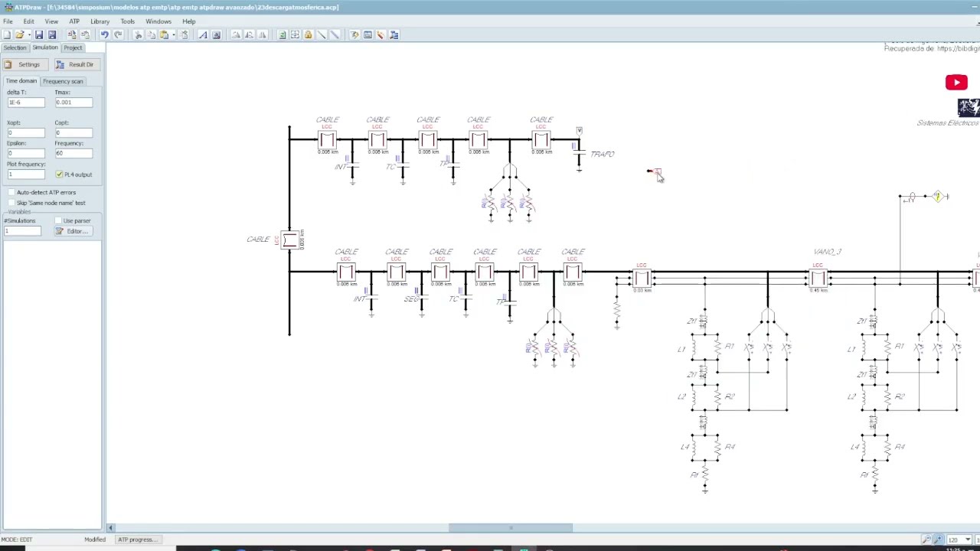Screen dimensions: 980x551
Task: Click the Duplicate icon next to paste arrow
Action: tap(184, 34)
